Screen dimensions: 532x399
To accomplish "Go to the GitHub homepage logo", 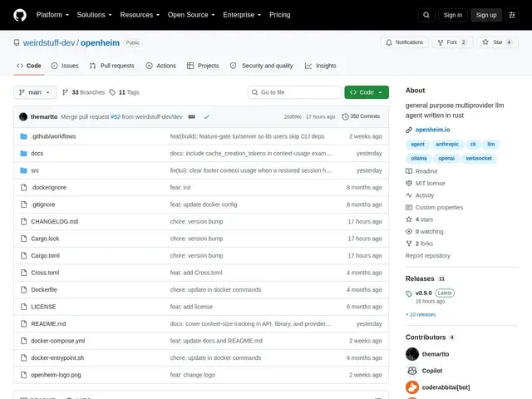I will point(20,15).
